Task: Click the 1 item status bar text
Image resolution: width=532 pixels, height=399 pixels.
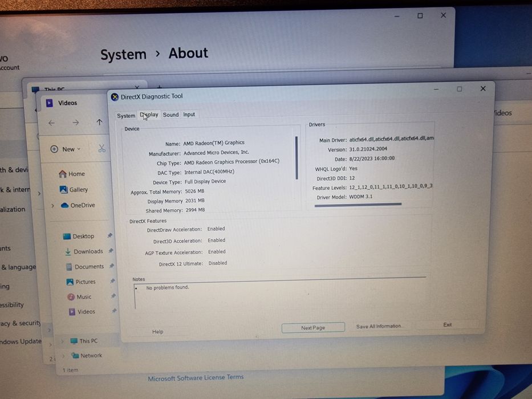Action: [x=70, y=370]
